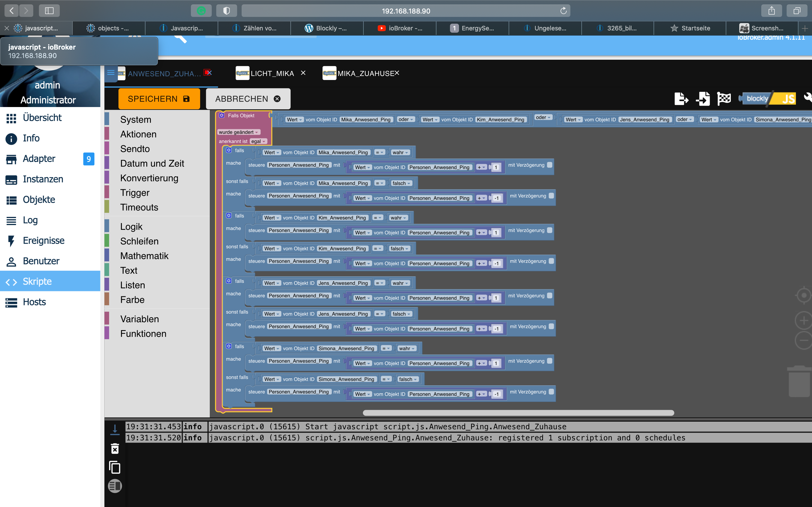Open the Objekte menu in sidebar
Viewport: 812px width, 507px height.
[x=39, y=199]
